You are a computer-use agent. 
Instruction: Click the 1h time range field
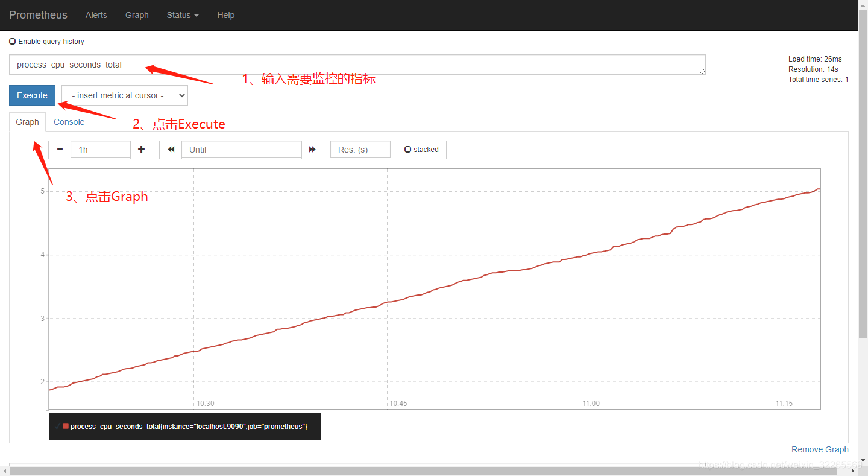pyautogui.click(x=101, y=150)
